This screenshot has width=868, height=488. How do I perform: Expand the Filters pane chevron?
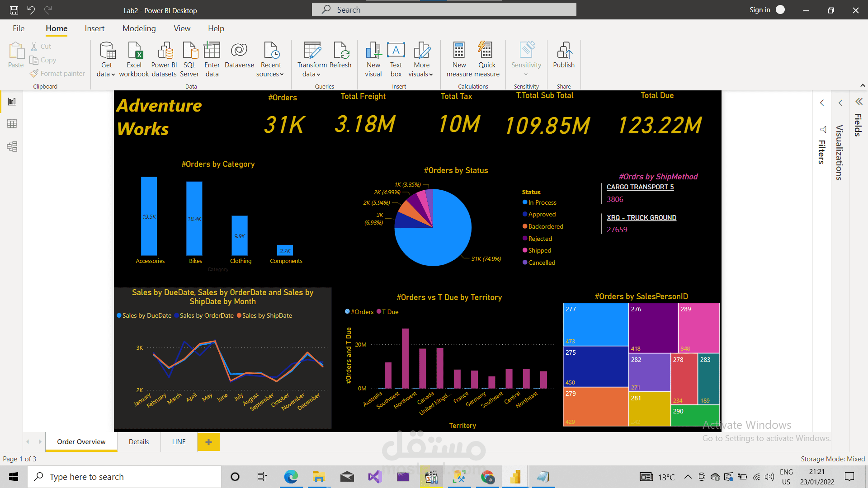tap(822, 103)
